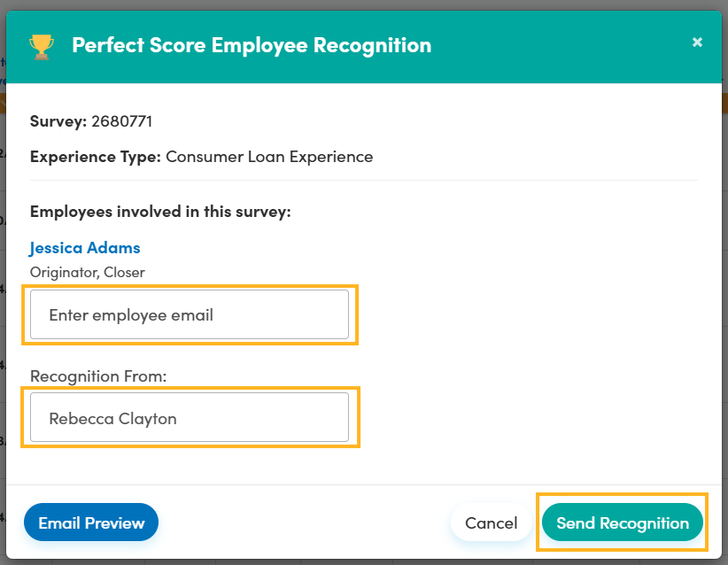Focus the Enter employee email field
The height and width of the screenshot is (565, 728).
190,314
